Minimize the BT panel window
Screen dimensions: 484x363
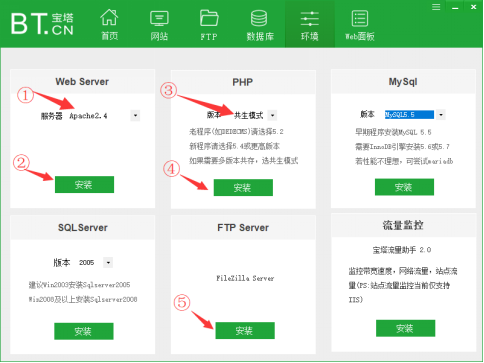point(455,7)
